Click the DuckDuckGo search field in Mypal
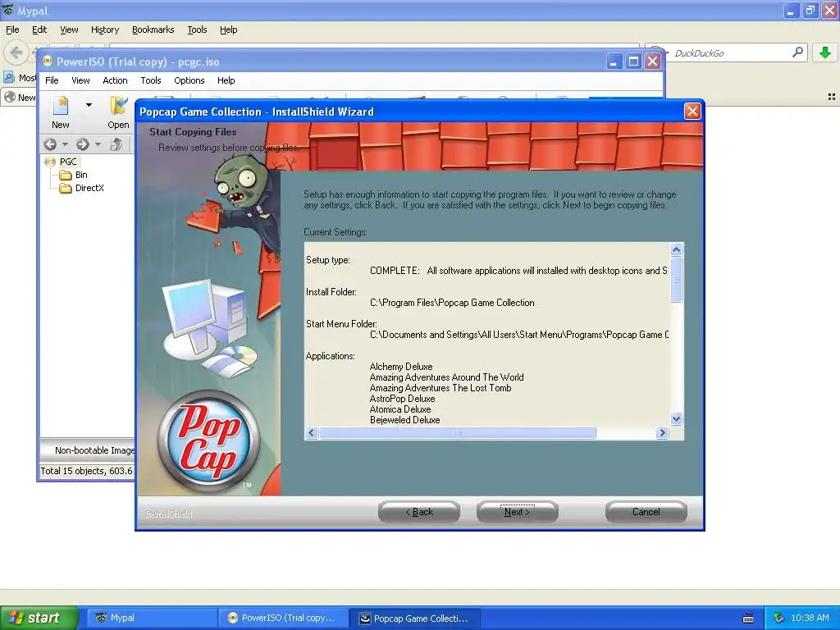Image resolution: width=840 pixels, height=630 pixels. 728,53
